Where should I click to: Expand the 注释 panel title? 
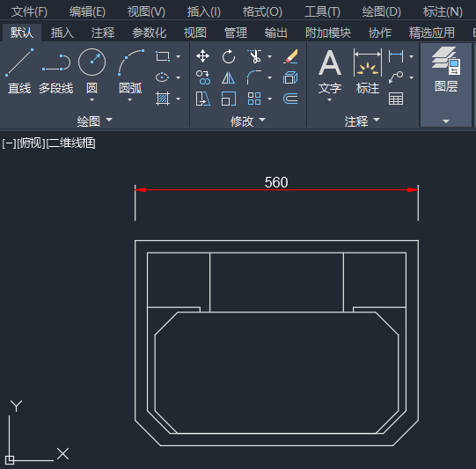(362, 121)
